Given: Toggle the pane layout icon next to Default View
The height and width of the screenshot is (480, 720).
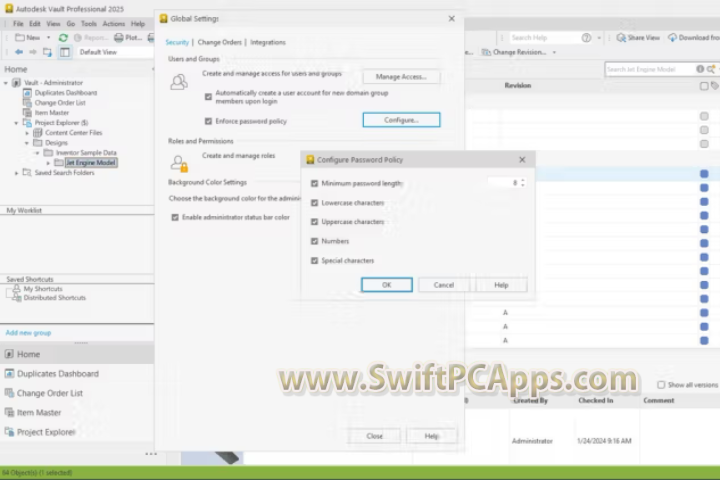Looking at the screenshot, I should [65, 52].
